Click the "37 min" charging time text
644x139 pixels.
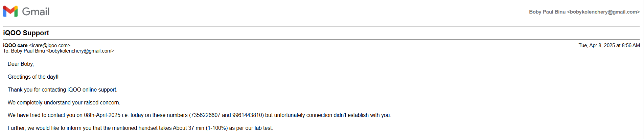pos(196,128)
